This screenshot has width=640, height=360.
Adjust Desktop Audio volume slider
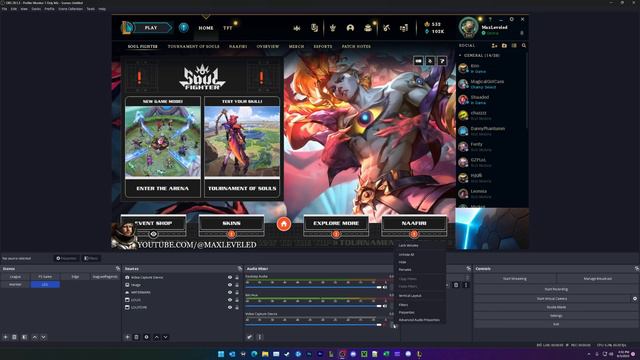tap(313, 287)
